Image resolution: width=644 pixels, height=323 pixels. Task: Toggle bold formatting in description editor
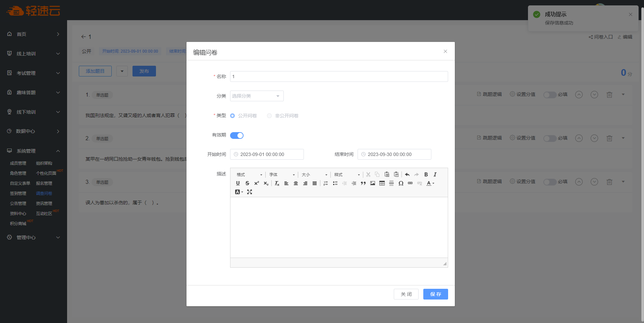click(x=426, y=174)
